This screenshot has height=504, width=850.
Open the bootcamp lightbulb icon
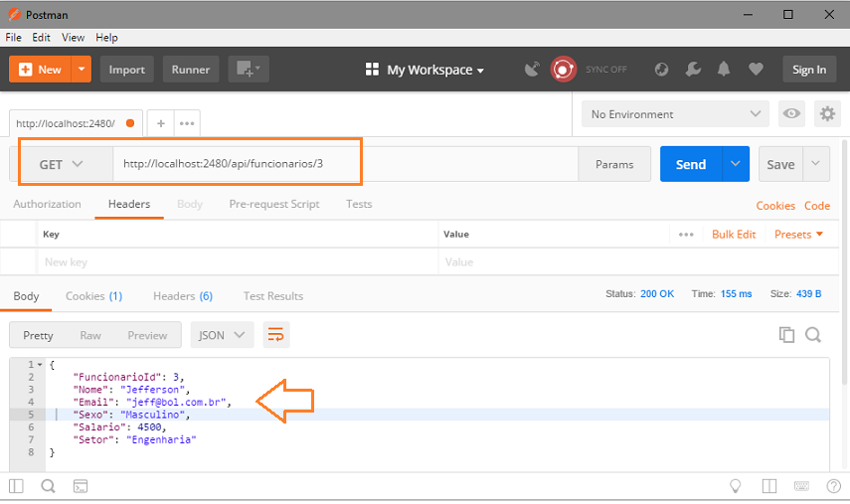(x=736, y=486)
